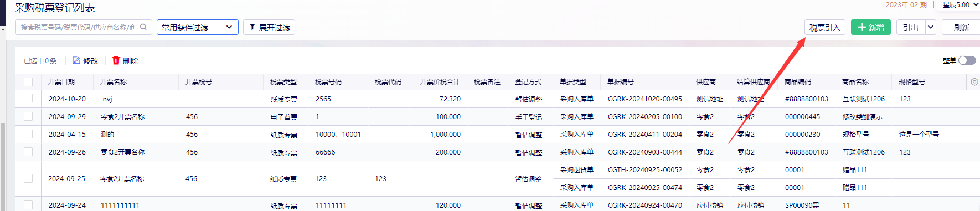Click the 采购退货单 cell

pyautogui.click(x=577, y=169)
